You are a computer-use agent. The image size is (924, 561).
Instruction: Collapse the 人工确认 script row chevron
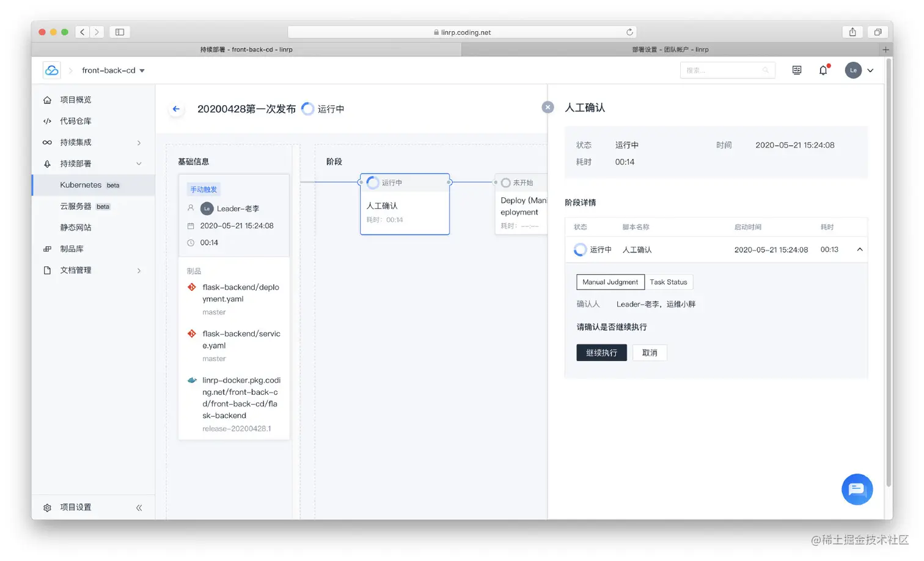[x=860, y=249]
